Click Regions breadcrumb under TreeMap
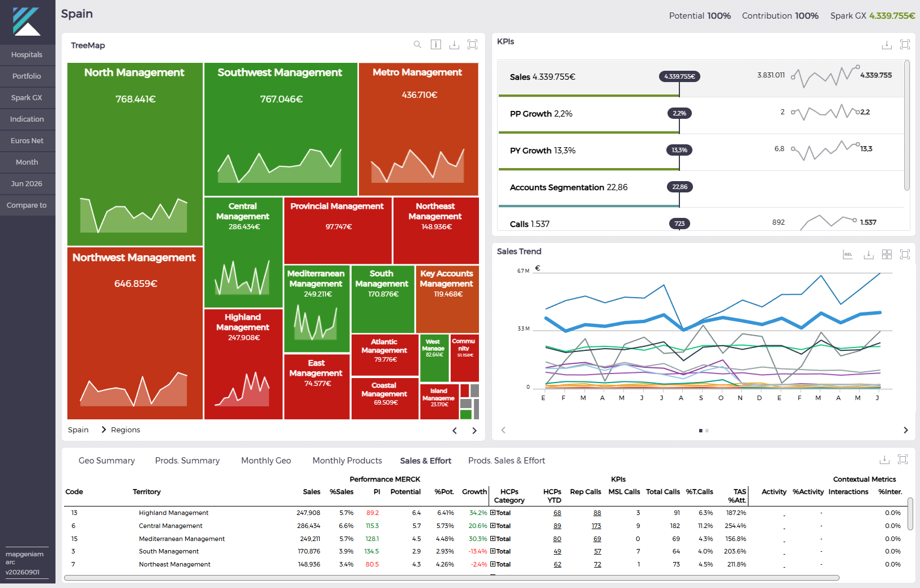This screenshot has height=588, width=920. [x=126, y=430]
